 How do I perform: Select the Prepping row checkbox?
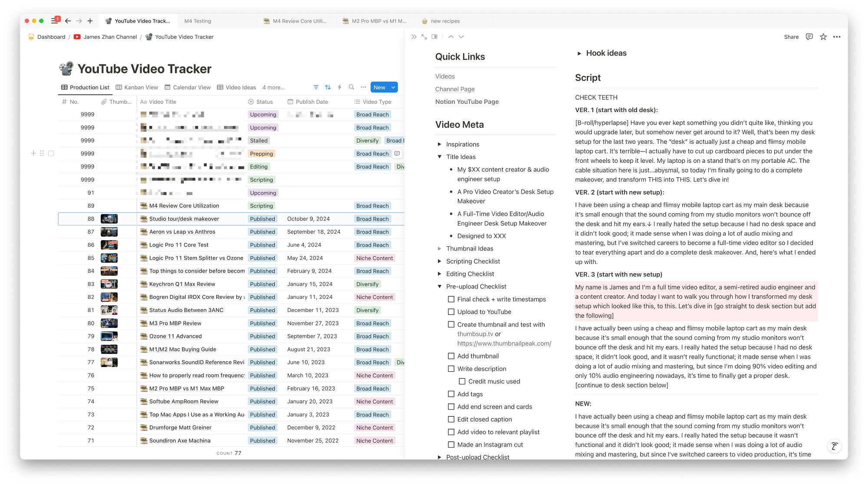click(51, 153)
